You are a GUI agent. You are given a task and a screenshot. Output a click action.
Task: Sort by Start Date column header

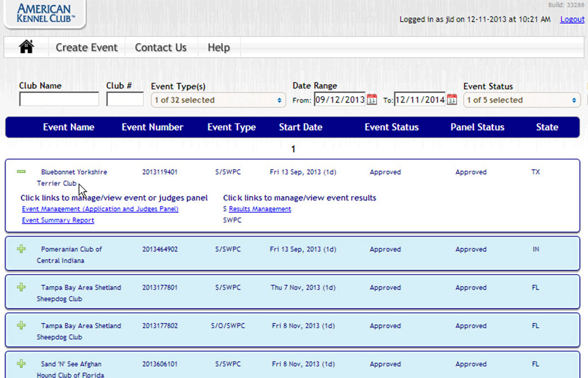click(x=301, y=127)
